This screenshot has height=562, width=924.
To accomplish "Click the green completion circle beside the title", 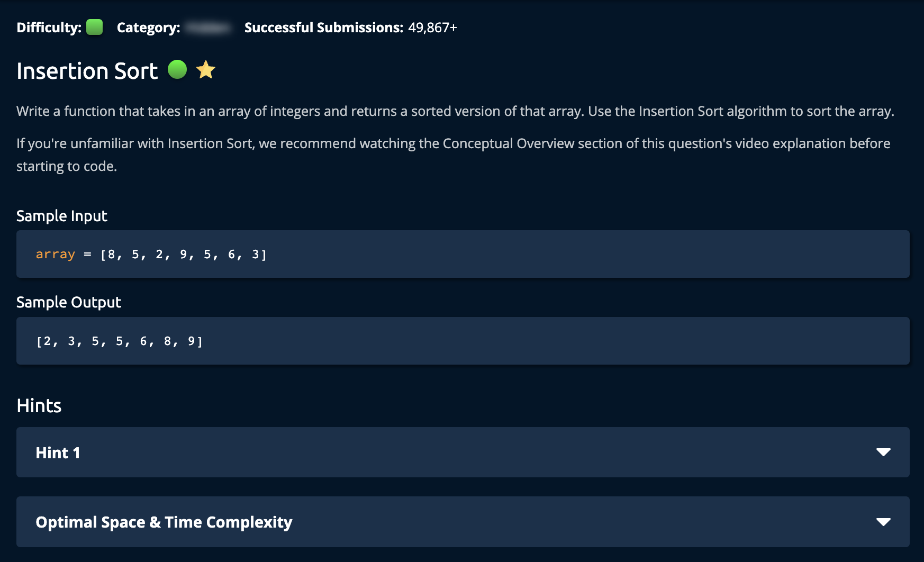I will coord(177,69).
